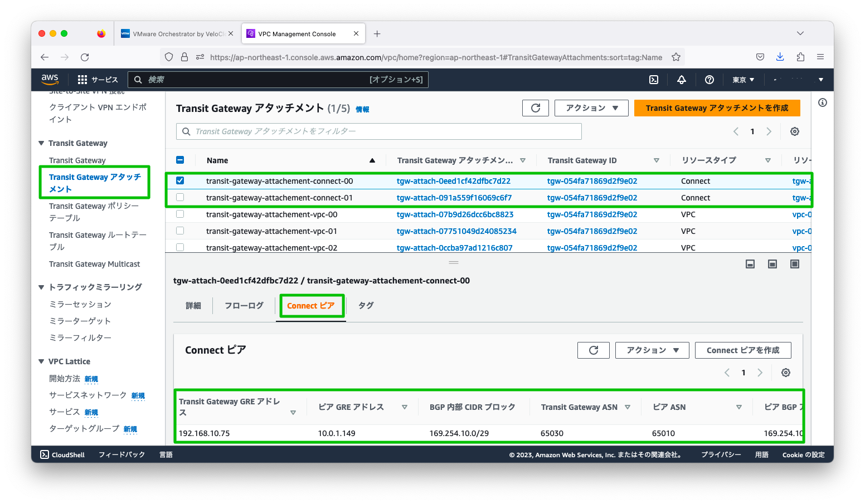This screenshot has height=504, width=865.
Task: Expand split panel to full height
Action: 795,264
